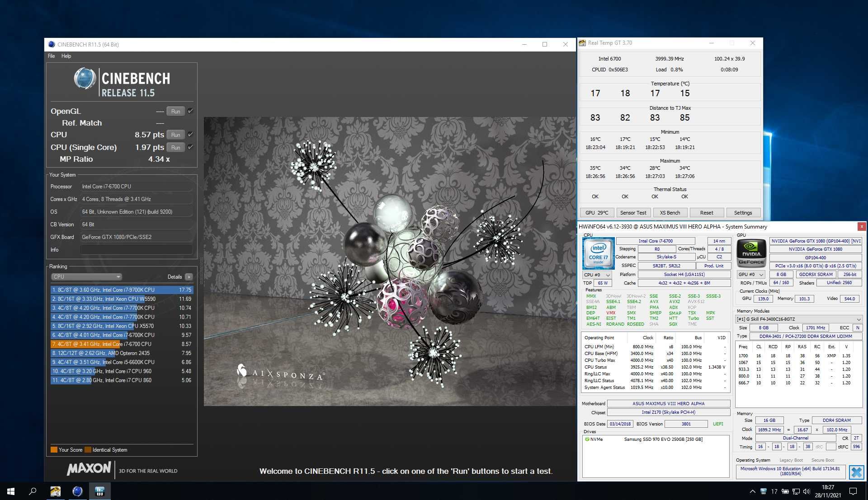Viewport: 868px width, 500px height.
Task: Click the SSPEC SR2BT, SR2L2 field
Action: (666, 266)
